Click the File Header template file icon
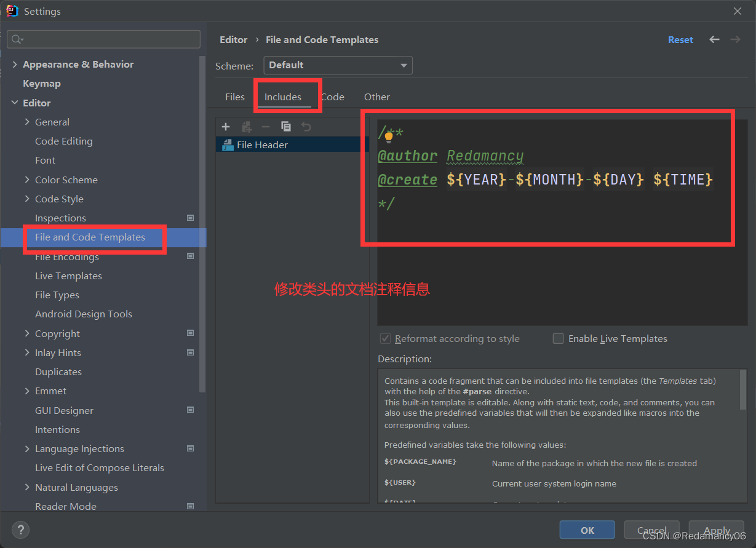 (x=228, y=145)
